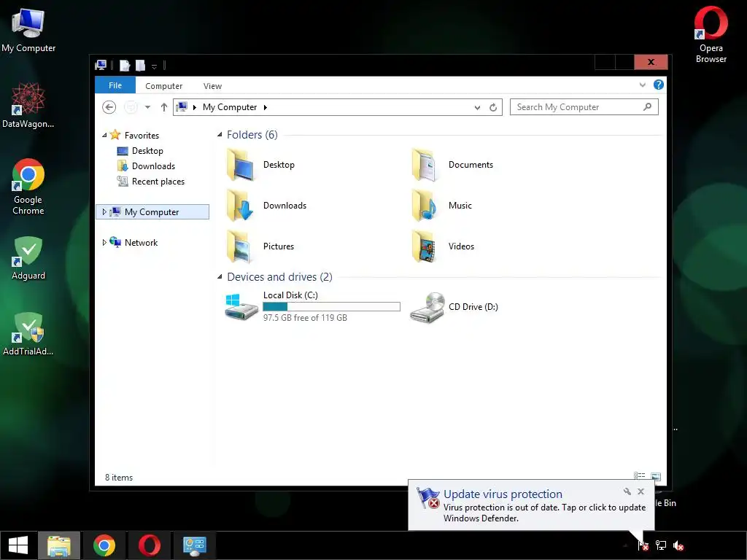Open Control Panel taskbar icon
Screen dimensions: 747x560
tap(194, 545)
